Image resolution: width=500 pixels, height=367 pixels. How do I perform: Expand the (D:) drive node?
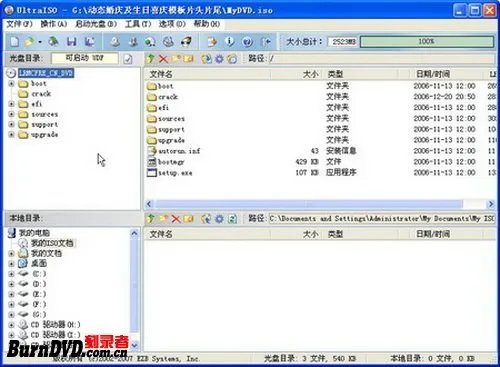click(x=11, y=284)
